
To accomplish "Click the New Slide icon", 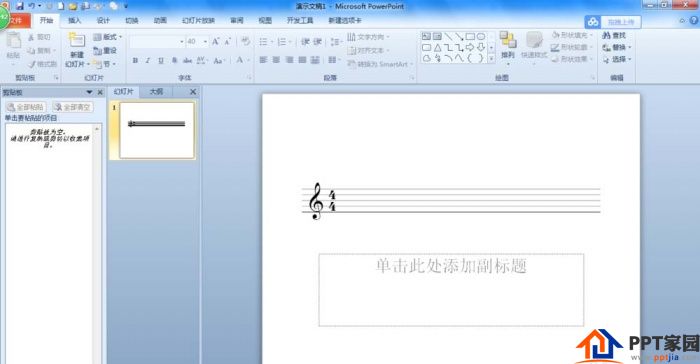I will tap(76, 40).
